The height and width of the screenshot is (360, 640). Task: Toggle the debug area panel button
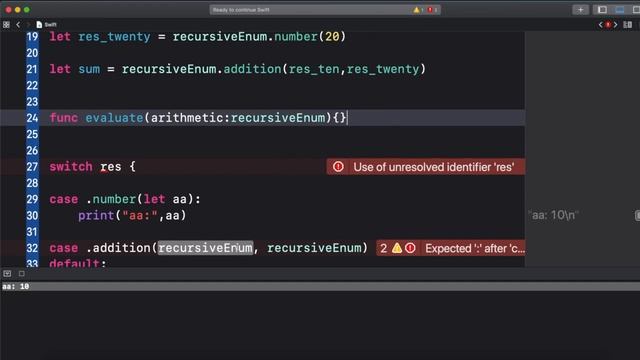point(620,10)
